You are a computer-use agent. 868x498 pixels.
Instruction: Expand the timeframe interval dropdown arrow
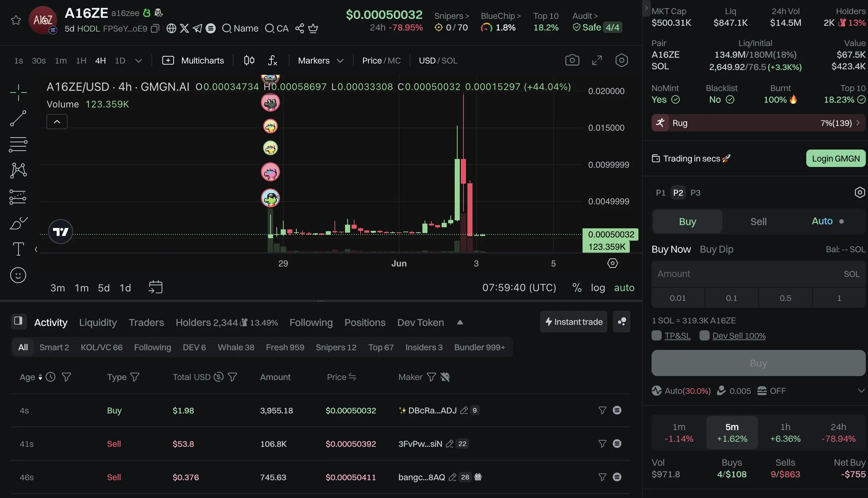(138, 61)
